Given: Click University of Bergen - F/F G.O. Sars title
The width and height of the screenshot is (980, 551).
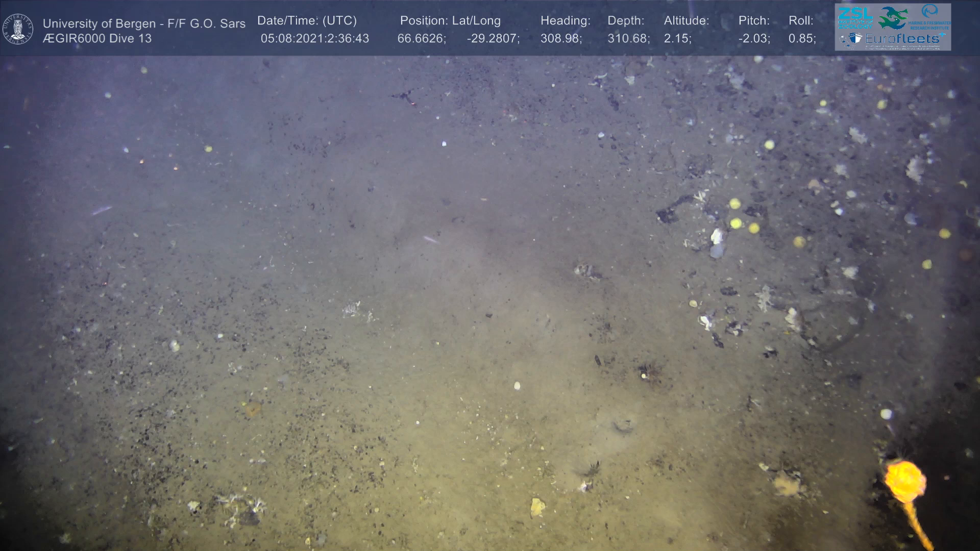Looking at the screenshot, I should (x=144, y=23).
